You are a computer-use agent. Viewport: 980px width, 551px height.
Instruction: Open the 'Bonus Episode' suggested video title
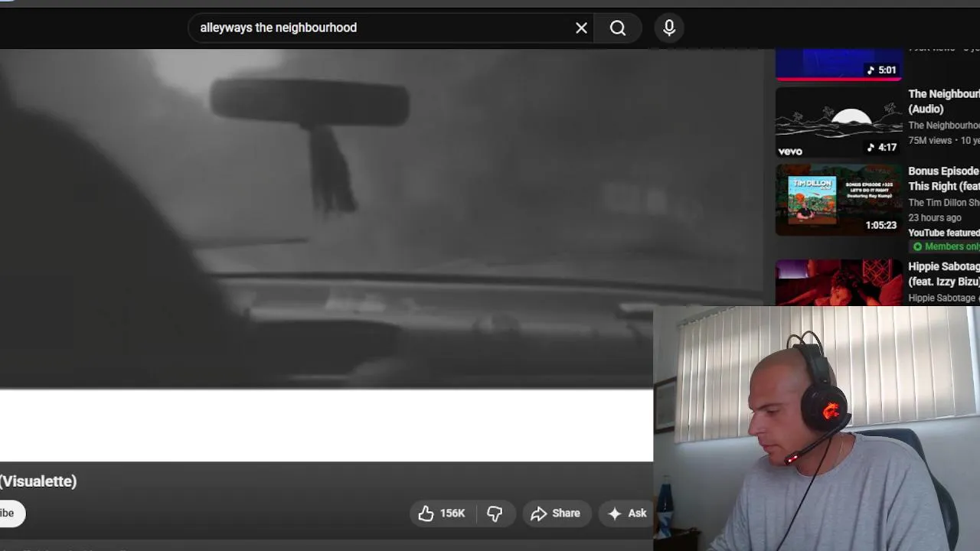(944, 178)
